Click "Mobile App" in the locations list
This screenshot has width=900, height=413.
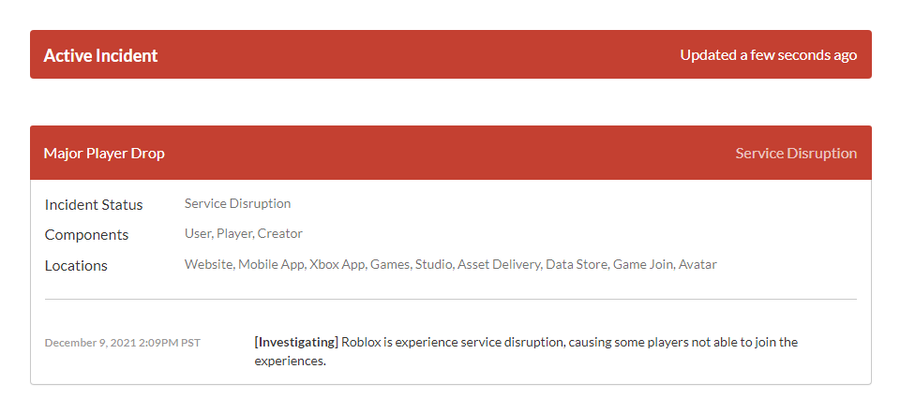tap(270, 265)
